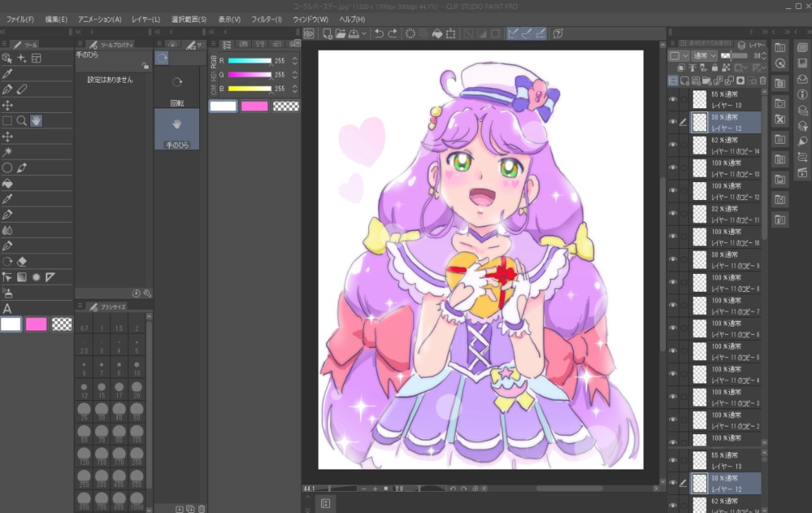Choose the Eraser tool
Image resolution: width=812 pixels, height=513 pixels.
tap(22, 262)
